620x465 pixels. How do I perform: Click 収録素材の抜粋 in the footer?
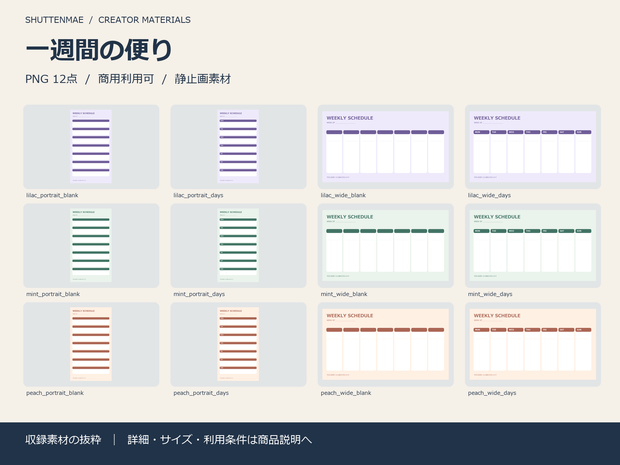click(x=63, y=440)
